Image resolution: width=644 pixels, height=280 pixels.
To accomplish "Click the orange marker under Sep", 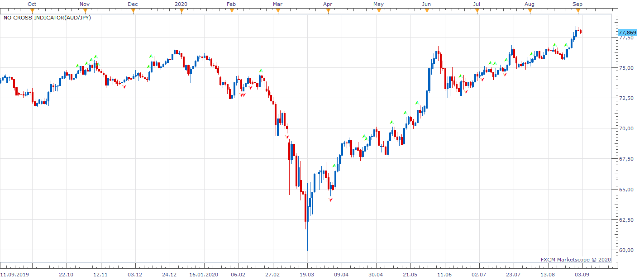I will coord(577,11).
